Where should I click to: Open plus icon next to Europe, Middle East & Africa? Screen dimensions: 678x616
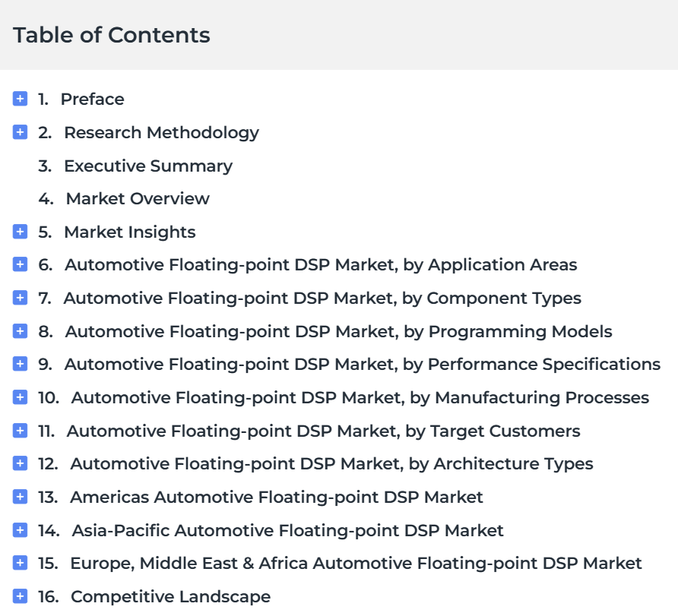pos(20,563)
